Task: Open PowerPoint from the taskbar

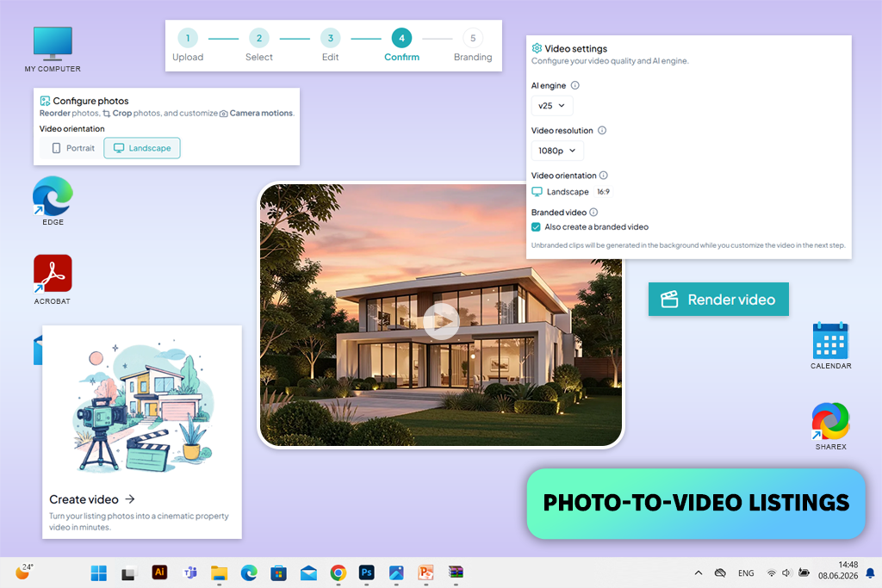Action: click(425, 573)
